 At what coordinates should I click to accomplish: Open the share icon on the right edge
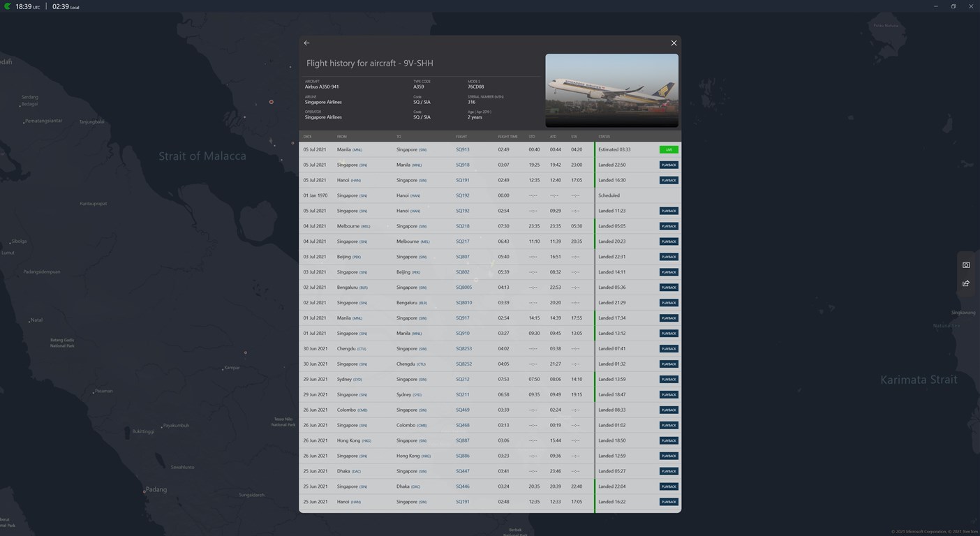coord(966,283)
